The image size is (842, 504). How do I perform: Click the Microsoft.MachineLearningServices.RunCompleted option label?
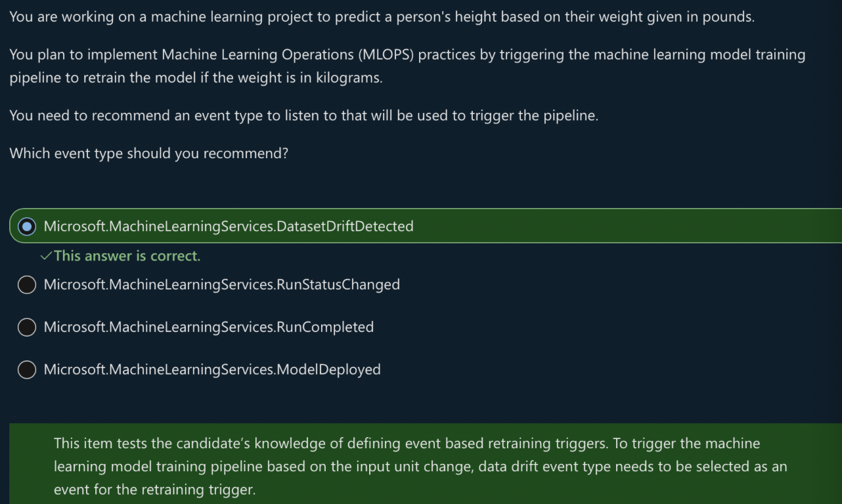tap(208, 327)
